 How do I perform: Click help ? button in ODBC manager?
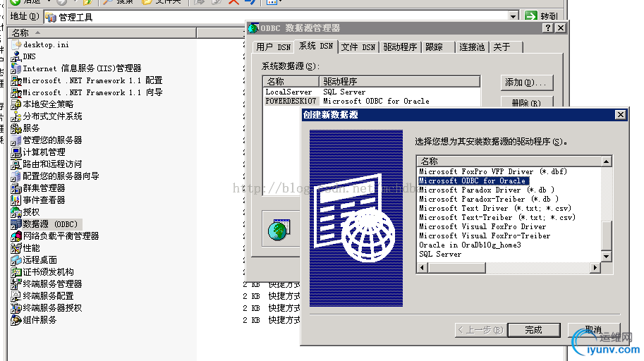(547, 28)
